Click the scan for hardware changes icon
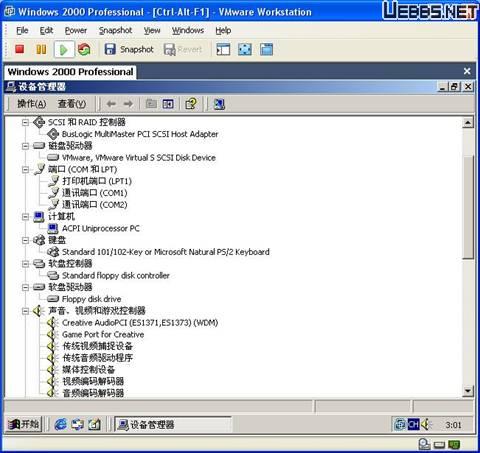Image resolution: width=480 pixels, height=453 pixels. click(219, 104)
